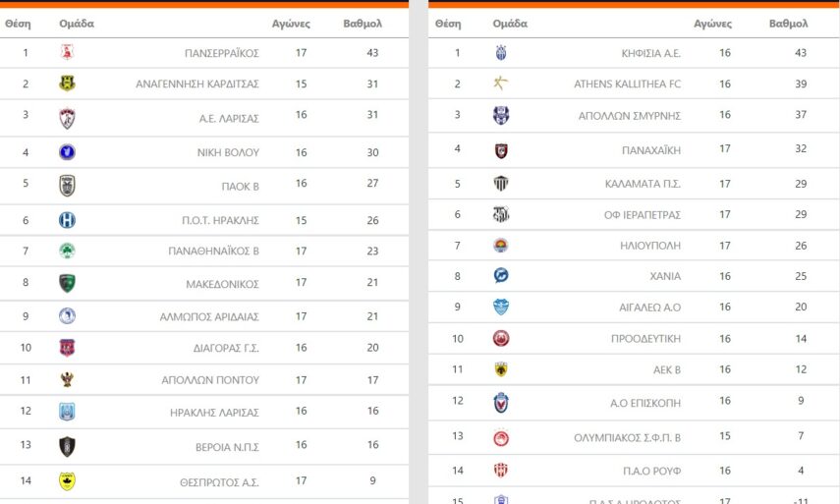
Task: Click the ΑΕΚ Β yellow crest
Action: click(501, 369)
